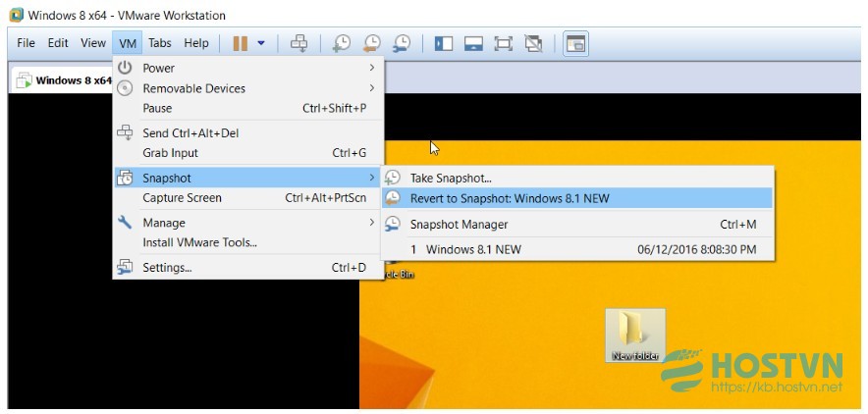Click the Unity mode toolbar icon

(533, 44)
